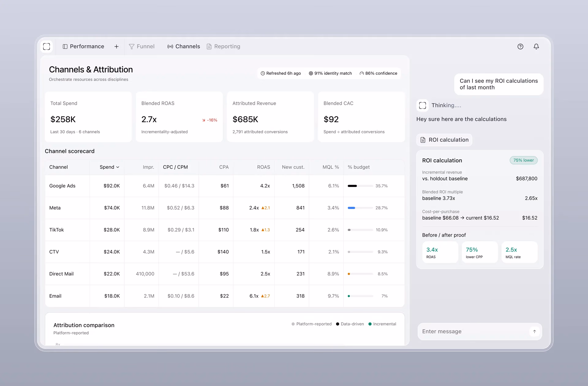Open the help question mark icon
This screenshot has height=386, width=588.
(520, 47)
